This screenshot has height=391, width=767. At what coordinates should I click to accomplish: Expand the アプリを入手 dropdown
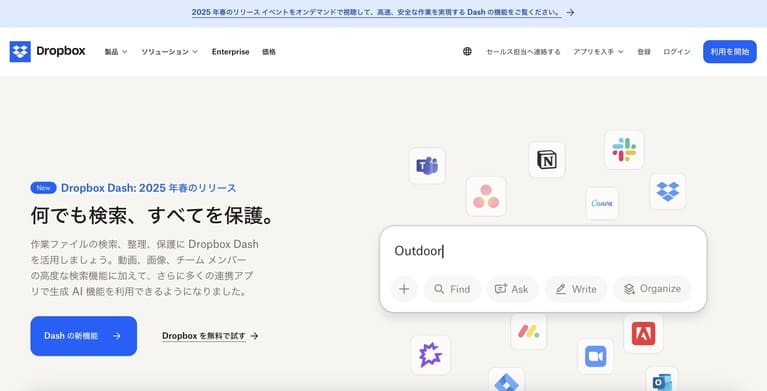[x=598, y=51]
